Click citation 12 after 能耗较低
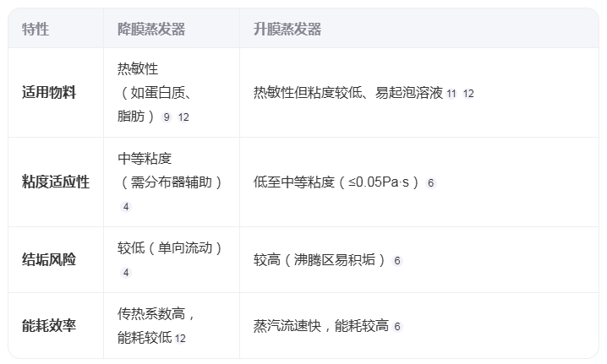Viewport: 607px width, 364px height. [180, 339]
